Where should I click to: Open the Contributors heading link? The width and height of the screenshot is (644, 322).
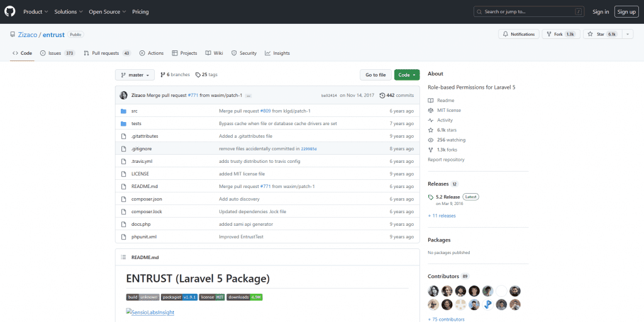(448, 277)
